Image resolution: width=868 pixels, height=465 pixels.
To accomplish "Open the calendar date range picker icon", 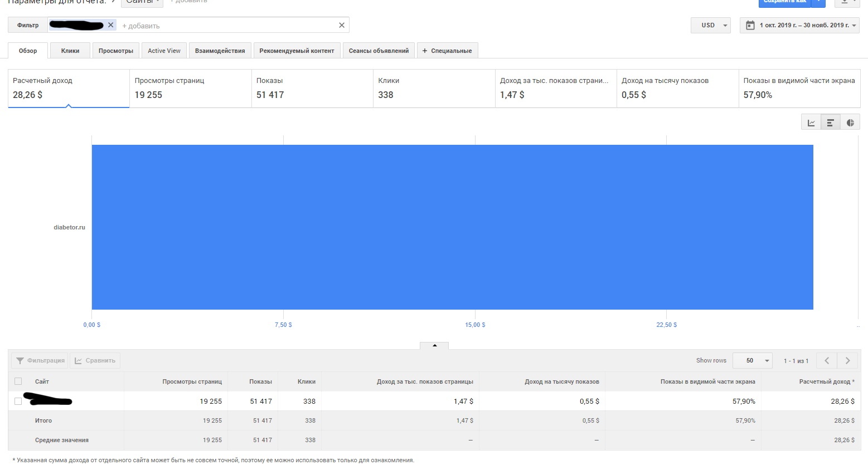I will 750,25.
